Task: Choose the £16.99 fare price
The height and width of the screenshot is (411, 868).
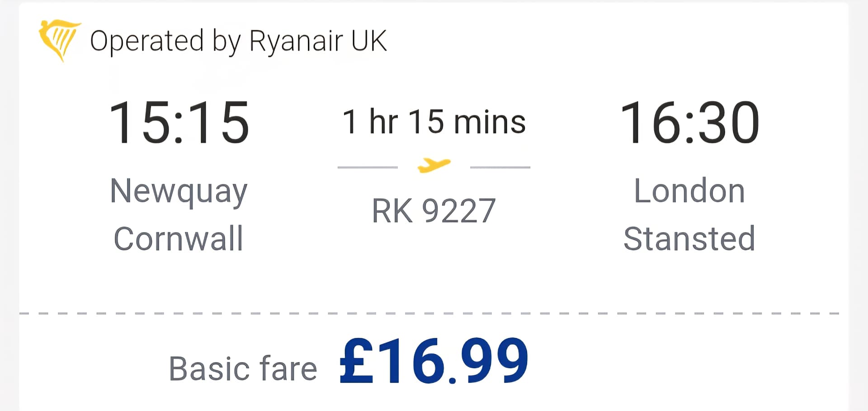Action: click(x=434, y=361)
